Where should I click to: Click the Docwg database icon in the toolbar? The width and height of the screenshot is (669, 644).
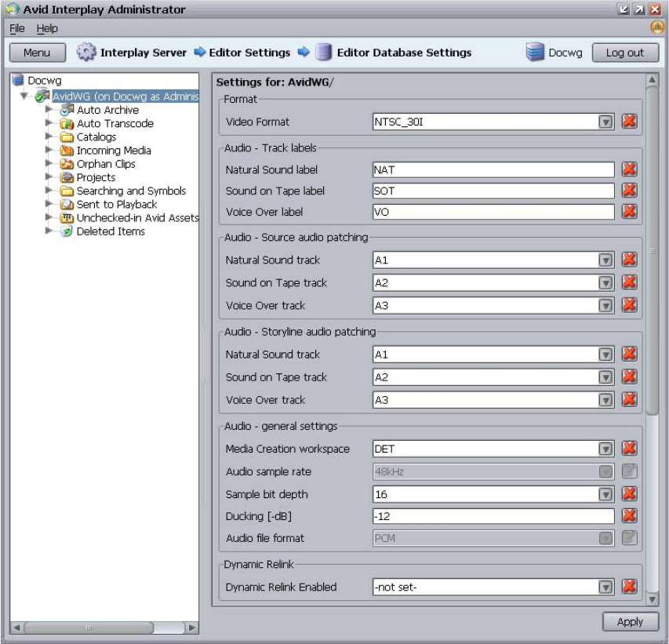pyautogui.click(x=535, y=52)
